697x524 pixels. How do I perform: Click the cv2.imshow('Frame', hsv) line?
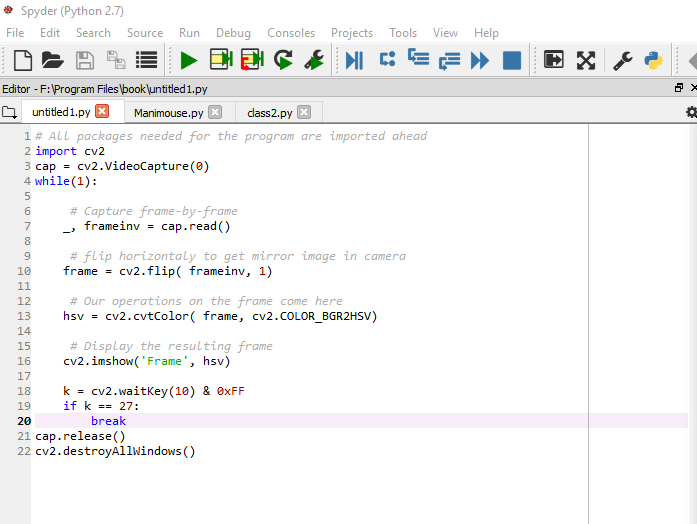pyautogui.click(x=147, y=361)
